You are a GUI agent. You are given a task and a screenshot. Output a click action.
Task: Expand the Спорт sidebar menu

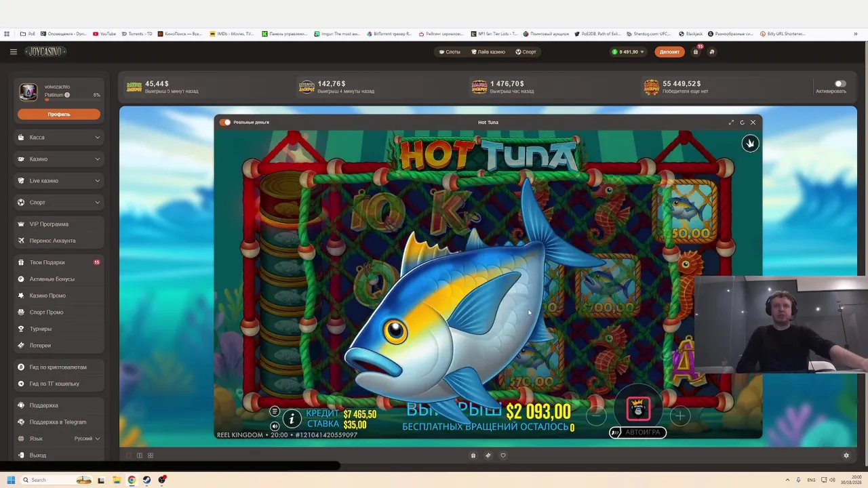(x=60, y=202)
